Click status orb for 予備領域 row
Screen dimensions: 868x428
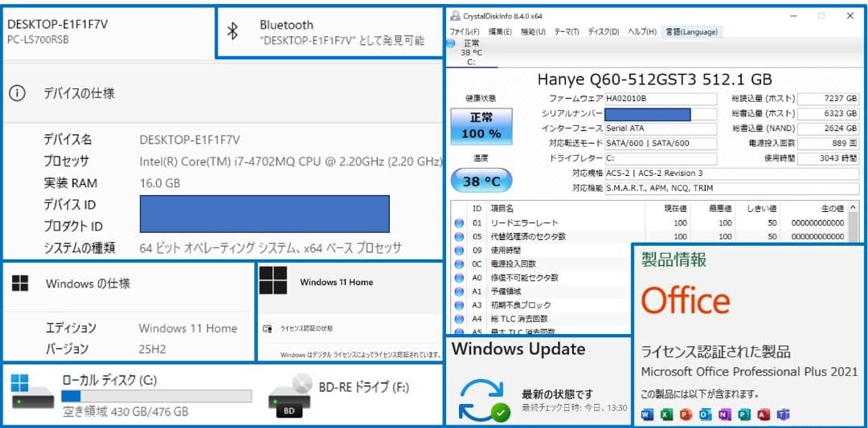pyautogui.click(x=459, y=291)
